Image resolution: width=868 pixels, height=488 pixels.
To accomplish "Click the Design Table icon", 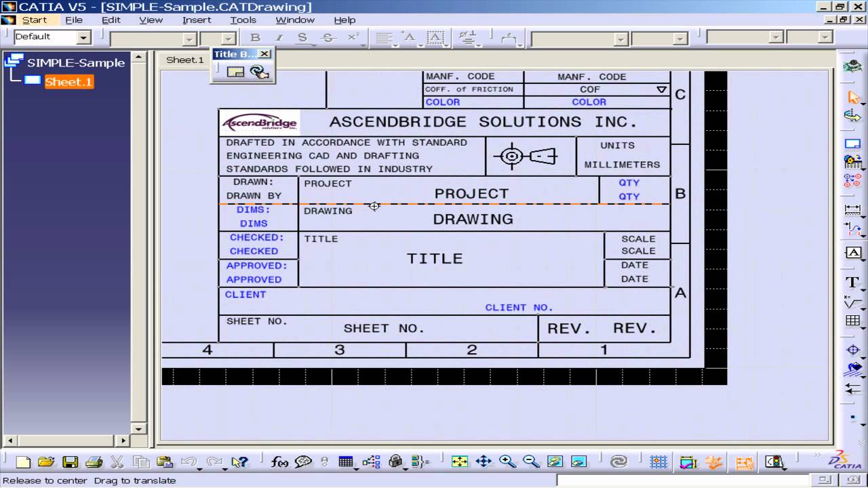I will (x=346, y=462).
